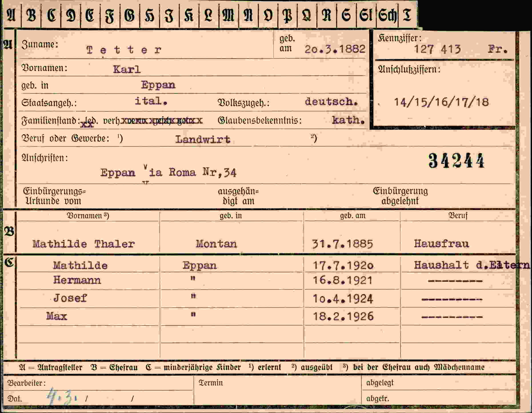Click "Haushalt d.Eltern" in the Beruf column
The height and width of the screenshot is (413, 532).
(x=472, y=265)
